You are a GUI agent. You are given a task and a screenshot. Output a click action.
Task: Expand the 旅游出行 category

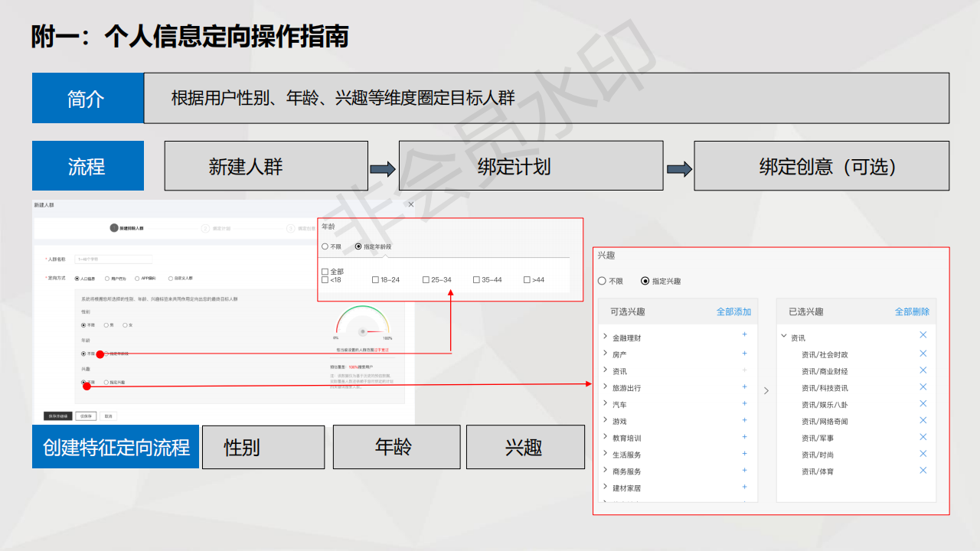tap(605, 387)
